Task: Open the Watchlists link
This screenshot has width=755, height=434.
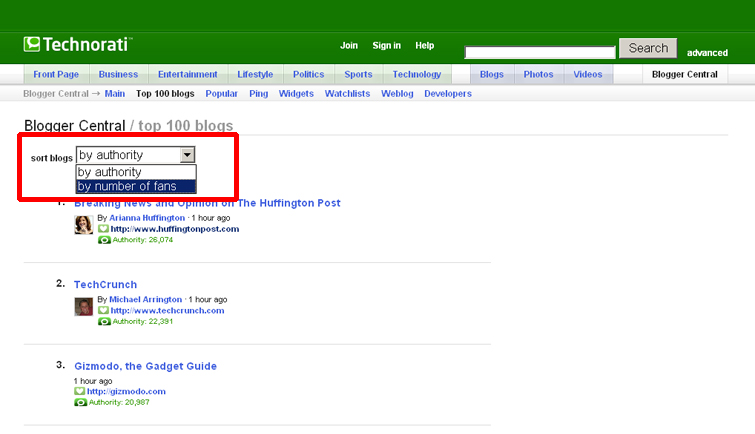Action: coord(347,93)
